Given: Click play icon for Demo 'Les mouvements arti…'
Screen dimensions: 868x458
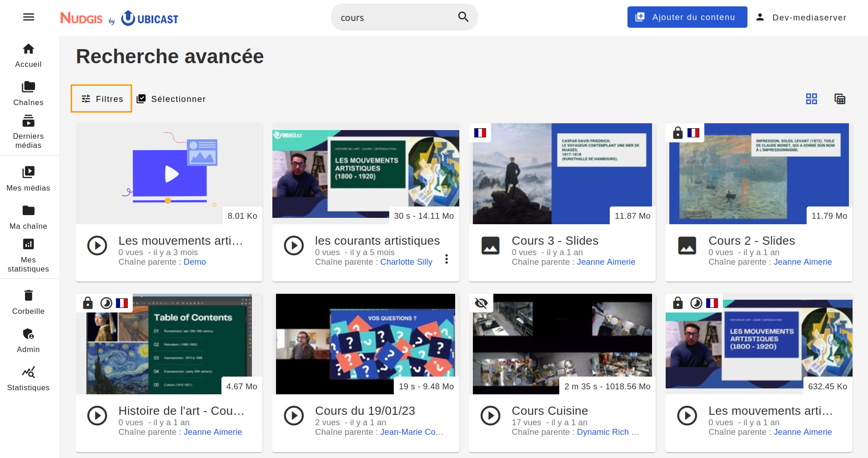Looking at the screenshot, I should click(97, 246).
